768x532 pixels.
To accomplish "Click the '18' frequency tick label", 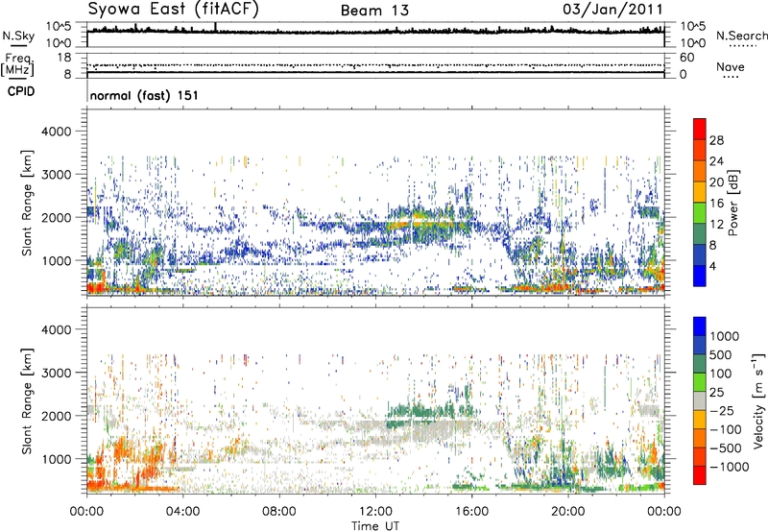I will click(64, 58).
